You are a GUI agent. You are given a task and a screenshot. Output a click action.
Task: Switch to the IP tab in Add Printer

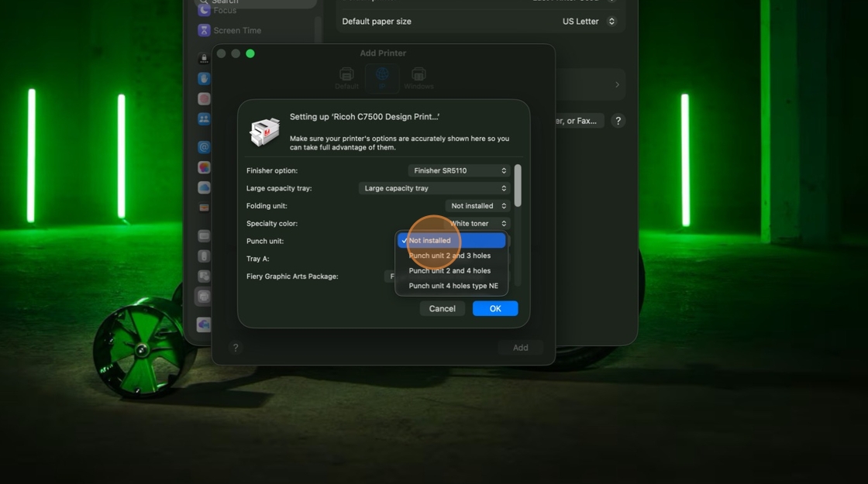coord(382,78)
